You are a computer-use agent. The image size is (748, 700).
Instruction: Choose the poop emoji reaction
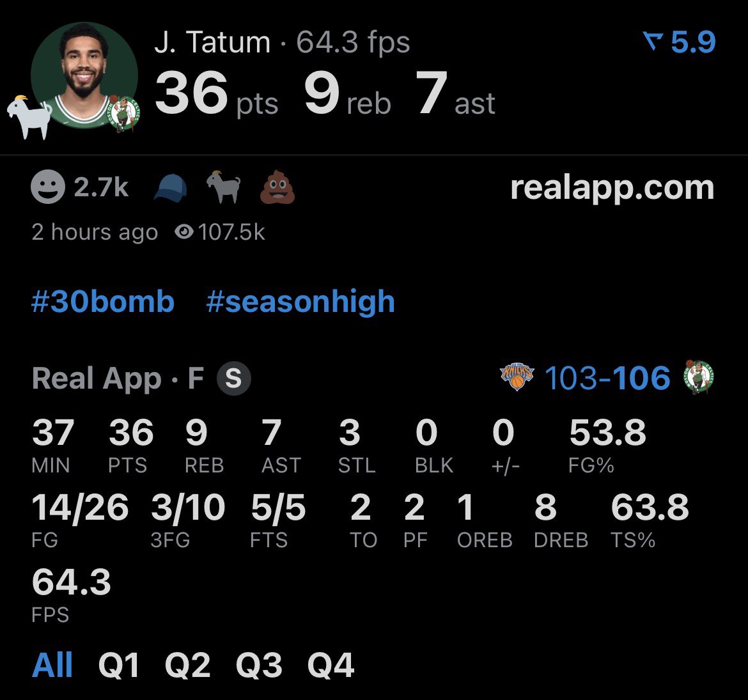(x=277, y=187)
